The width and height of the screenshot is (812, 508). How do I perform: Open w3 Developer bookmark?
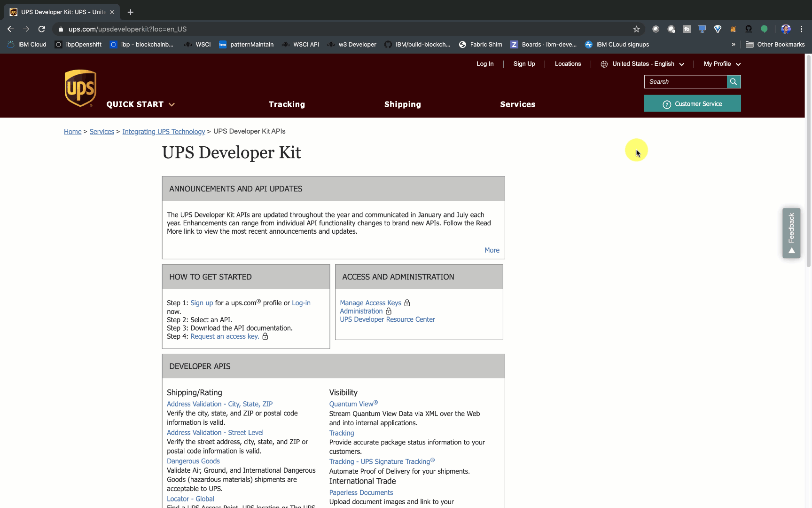coord(351,45)
